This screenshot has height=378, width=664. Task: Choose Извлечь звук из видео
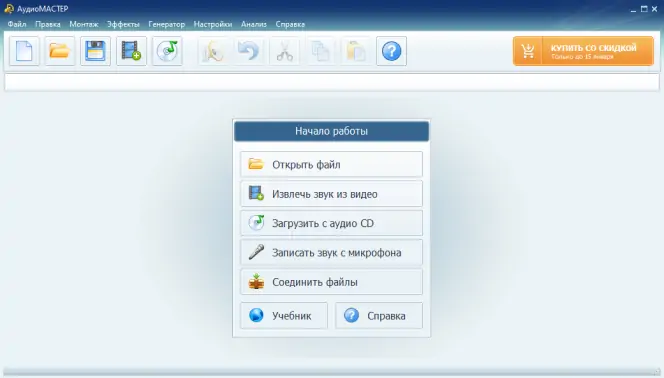332,194
